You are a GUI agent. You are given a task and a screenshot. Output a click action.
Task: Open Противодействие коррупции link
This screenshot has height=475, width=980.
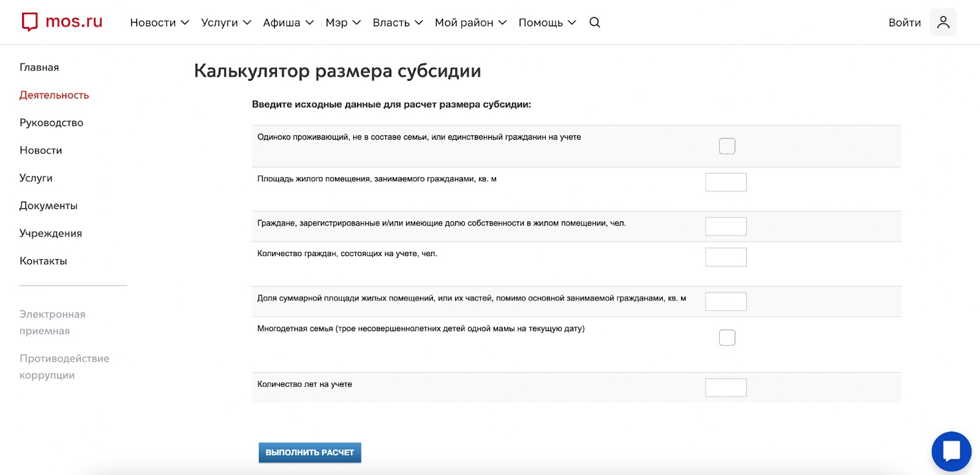click(x=64, y=367)
